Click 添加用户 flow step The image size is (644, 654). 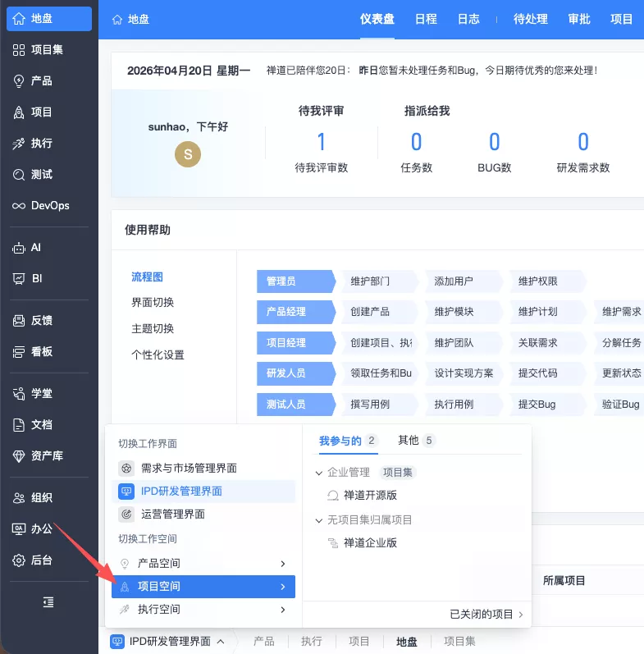tap(463, 281)
